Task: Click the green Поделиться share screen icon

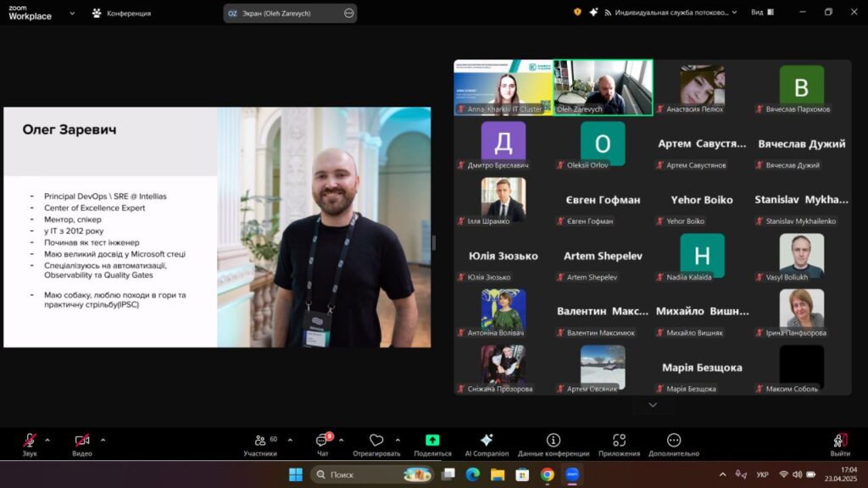Action: click(x=432, y=441)
